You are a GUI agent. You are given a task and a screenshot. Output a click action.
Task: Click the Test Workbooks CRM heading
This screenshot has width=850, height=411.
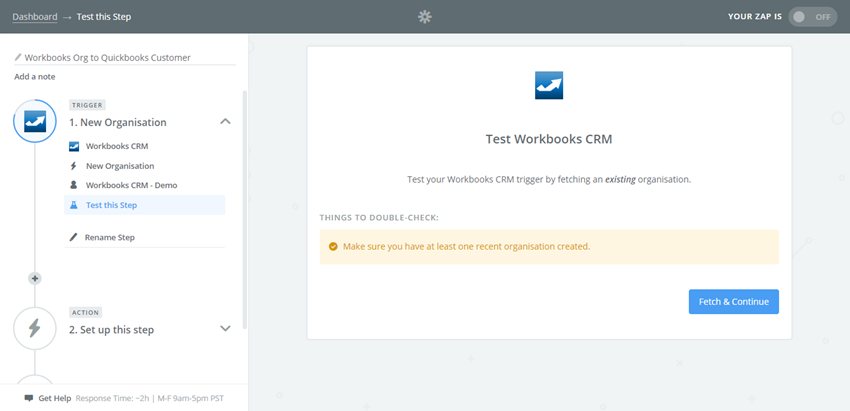pos(549,139)
